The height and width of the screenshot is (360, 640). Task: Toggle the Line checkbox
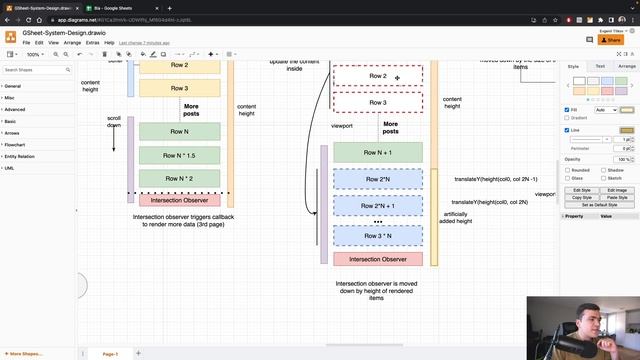tap(567, 130)
